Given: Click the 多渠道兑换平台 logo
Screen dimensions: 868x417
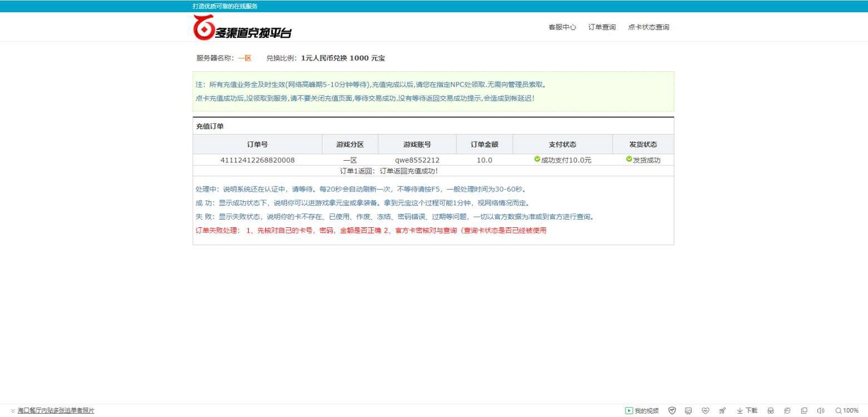Looking at the screenshot, I should [x=242, y=28].
